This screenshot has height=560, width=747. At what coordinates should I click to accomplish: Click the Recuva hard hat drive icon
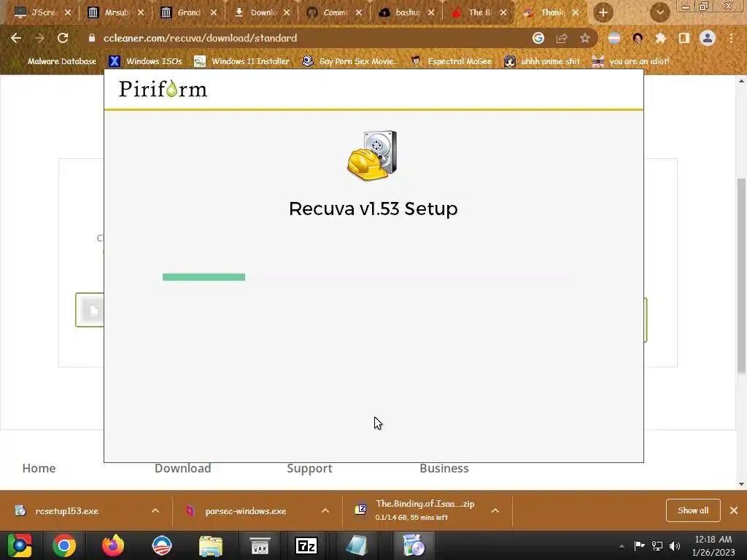click(372, 155)
